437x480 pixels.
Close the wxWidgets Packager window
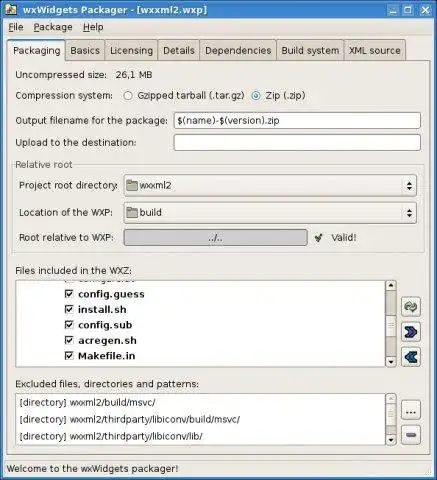pos(425,10)
